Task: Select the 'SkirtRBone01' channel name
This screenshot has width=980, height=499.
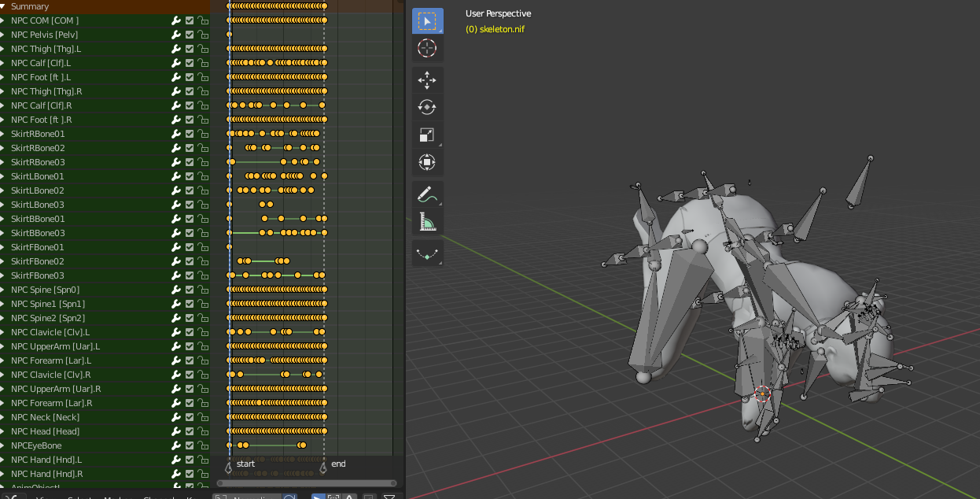Action: (38, 134)
